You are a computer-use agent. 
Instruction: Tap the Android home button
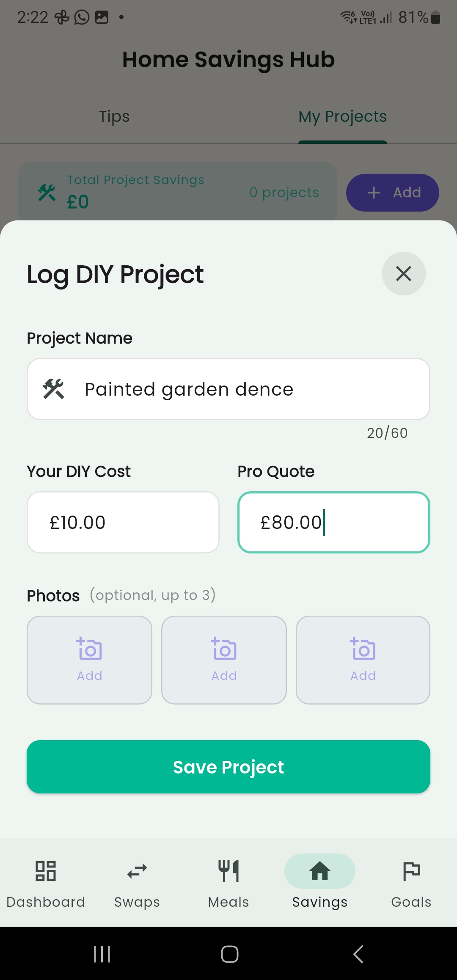point(229,954)
